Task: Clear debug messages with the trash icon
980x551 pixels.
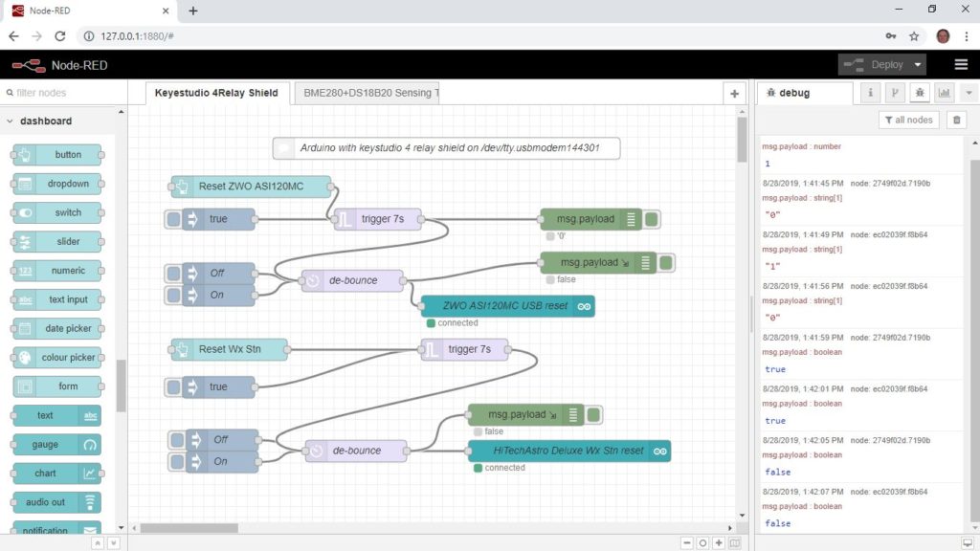Action: click(x=956, y=120)
